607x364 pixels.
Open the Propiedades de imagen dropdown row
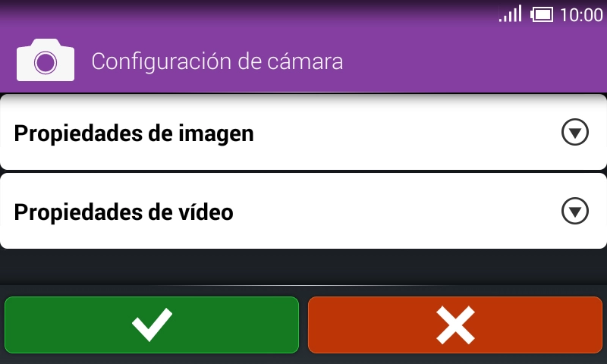click(x=303, y=132)
